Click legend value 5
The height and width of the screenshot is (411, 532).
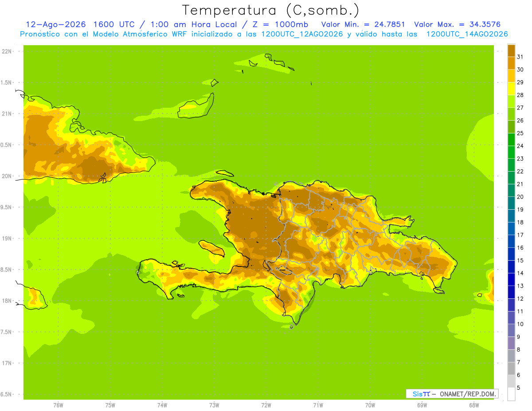[519, 388]
